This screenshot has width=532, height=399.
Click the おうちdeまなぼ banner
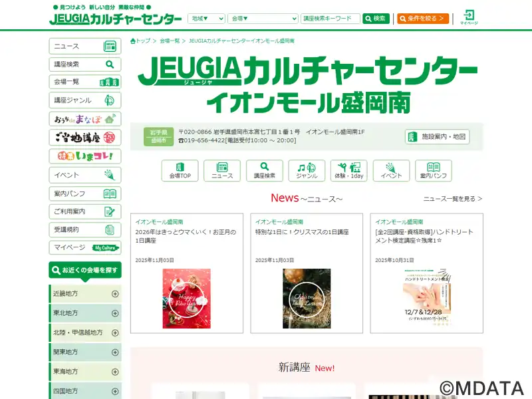click(x=85, y=119)
